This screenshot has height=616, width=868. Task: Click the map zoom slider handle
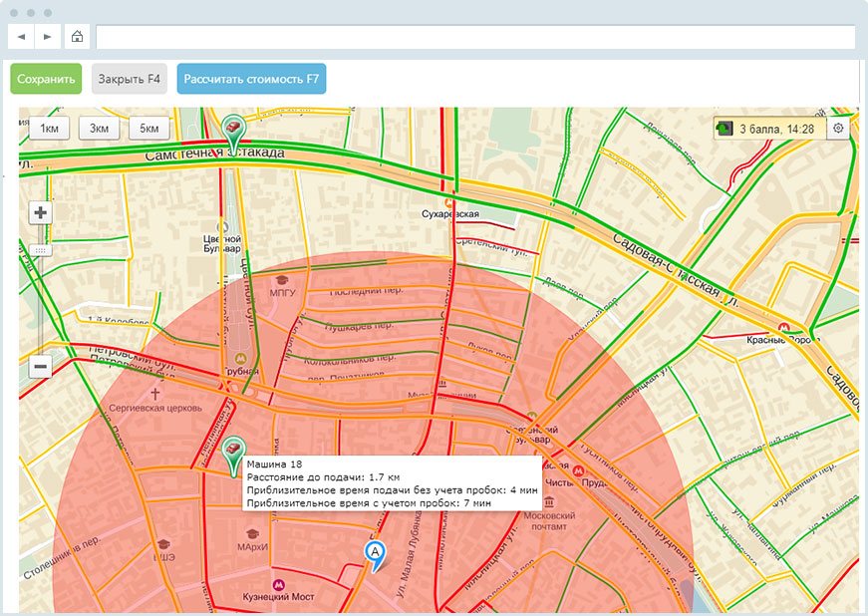coord(41,250)
